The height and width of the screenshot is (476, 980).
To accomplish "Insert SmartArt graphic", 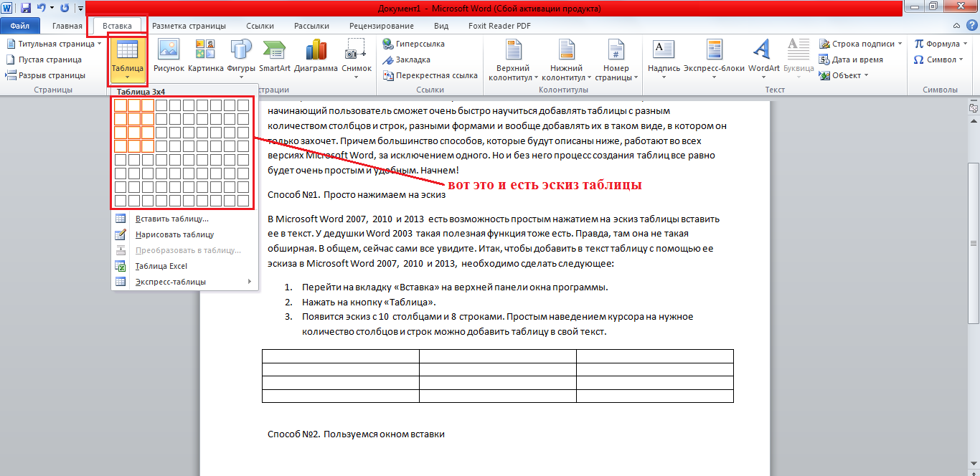I will pyautogui.click(x=275, y=57).
